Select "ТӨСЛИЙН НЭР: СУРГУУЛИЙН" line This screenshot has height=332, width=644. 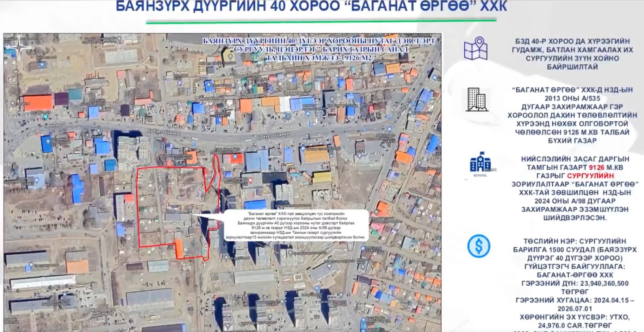click(574, 241)
